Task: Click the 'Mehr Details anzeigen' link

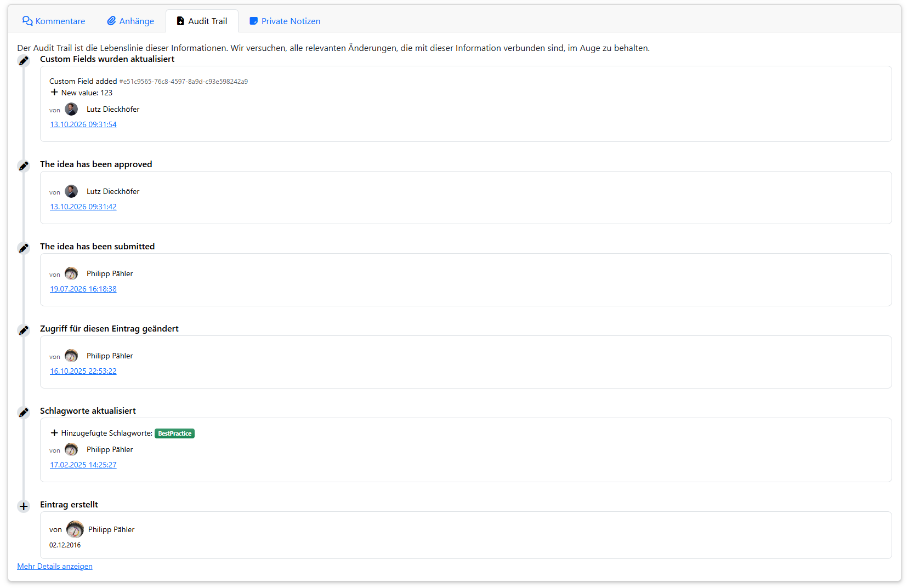Action: (55, 566)
